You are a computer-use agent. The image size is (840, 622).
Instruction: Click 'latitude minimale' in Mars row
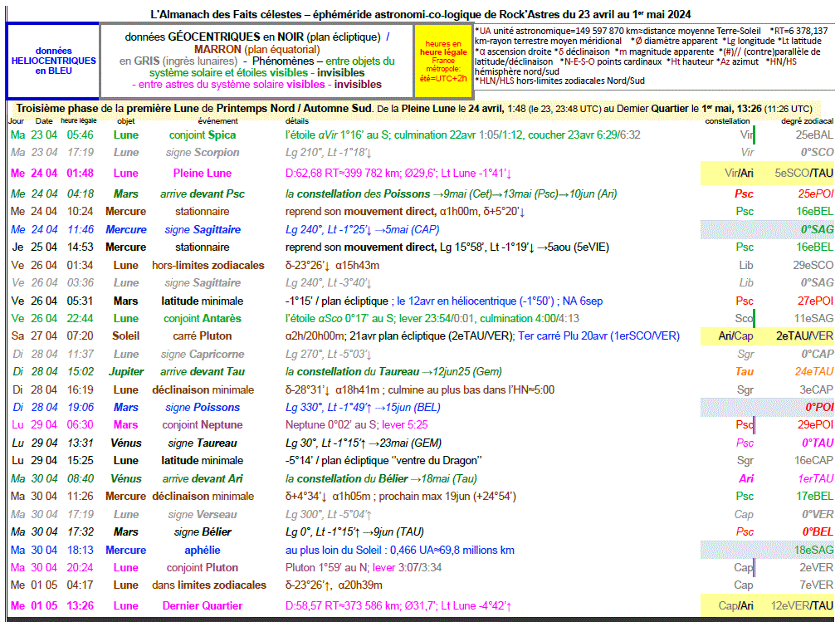point(203,301)
